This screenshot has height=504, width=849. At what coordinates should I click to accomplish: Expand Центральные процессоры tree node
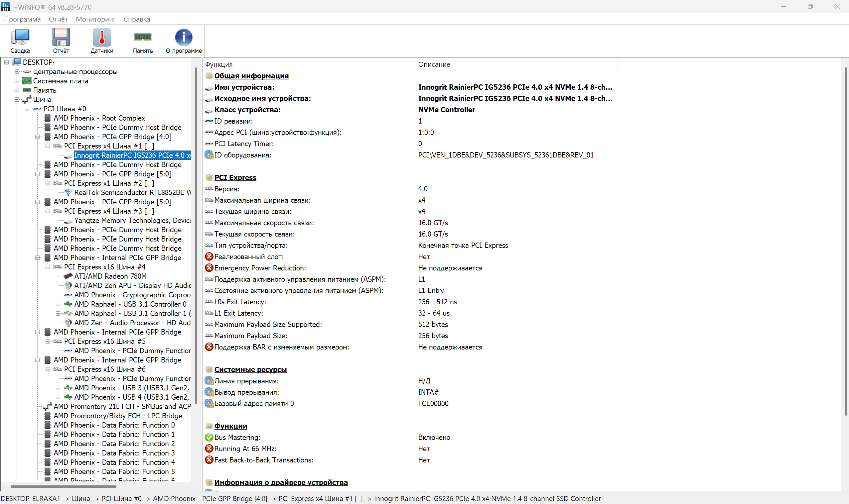[x=17, y=72]
